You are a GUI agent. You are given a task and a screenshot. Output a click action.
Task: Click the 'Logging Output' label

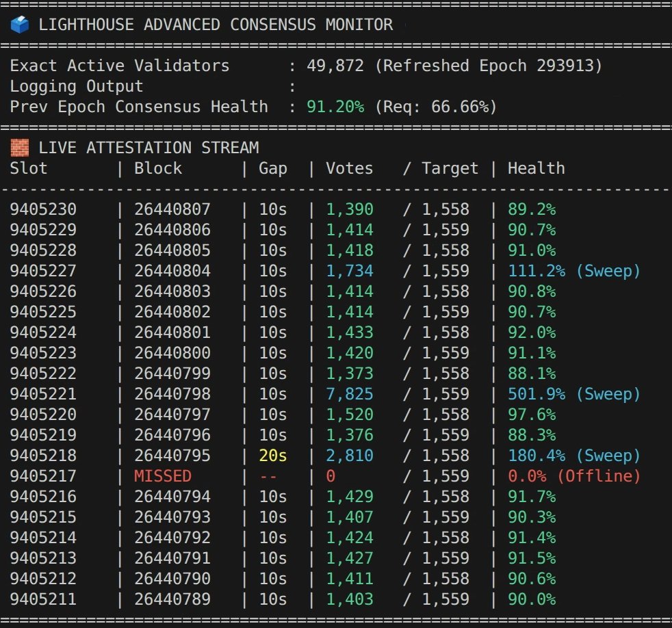click(x=76, y=86)
